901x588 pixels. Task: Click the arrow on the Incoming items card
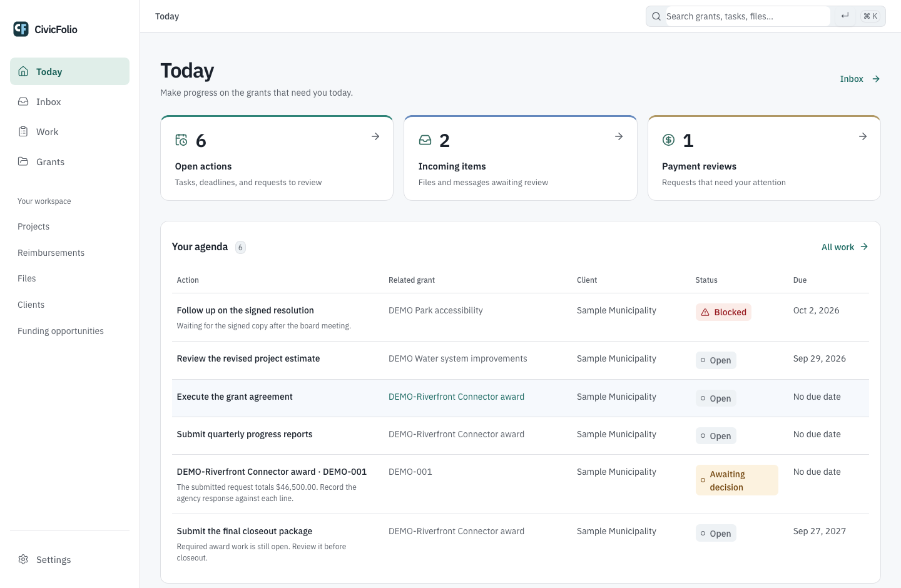619,136
